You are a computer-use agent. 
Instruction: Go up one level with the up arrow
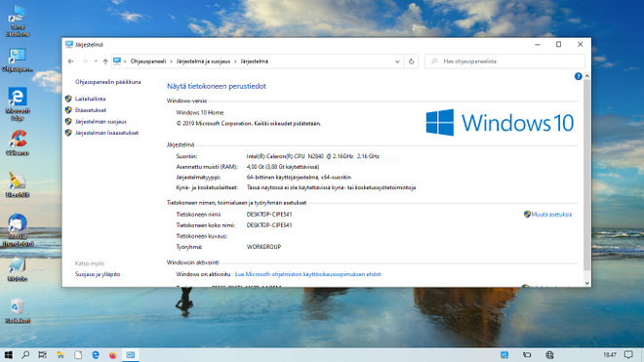[x=105, y=61]
